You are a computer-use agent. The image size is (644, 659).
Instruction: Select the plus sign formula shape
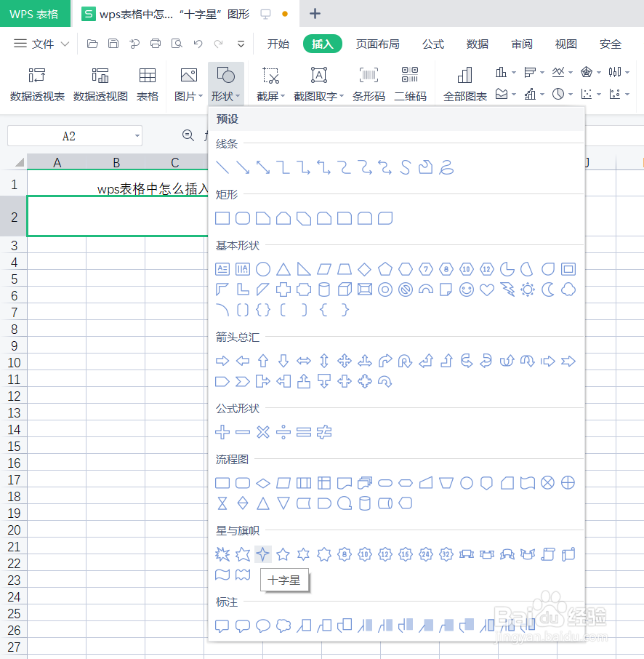[222, 432]
